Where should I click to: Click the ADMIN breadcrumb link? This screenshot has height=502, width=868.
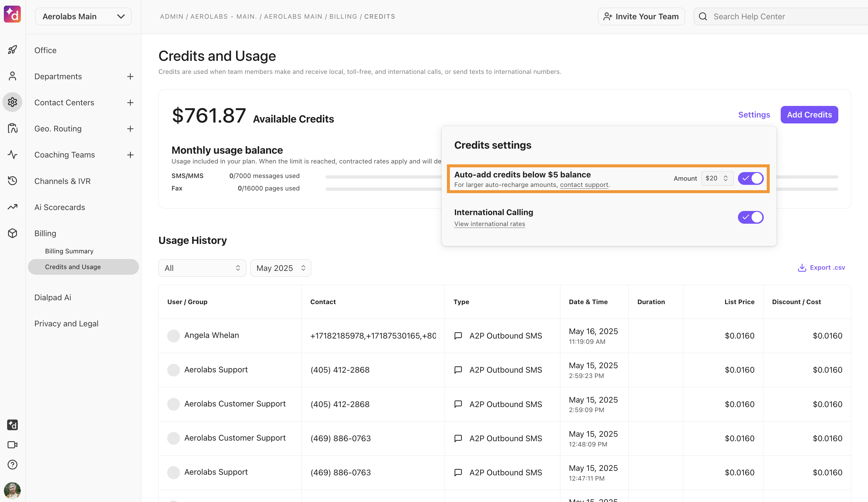(x=172, y=17)
